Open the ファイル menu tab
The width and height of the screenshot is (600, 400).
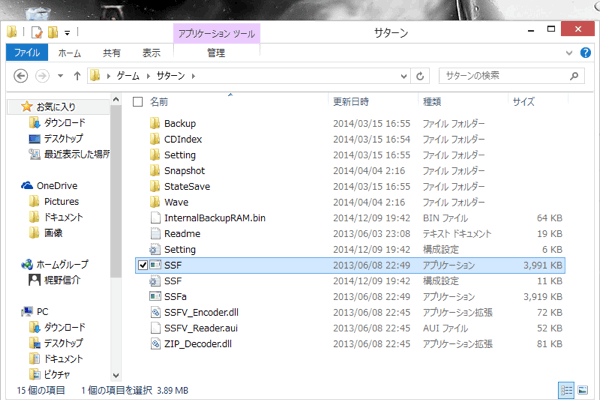click(26, 53)
